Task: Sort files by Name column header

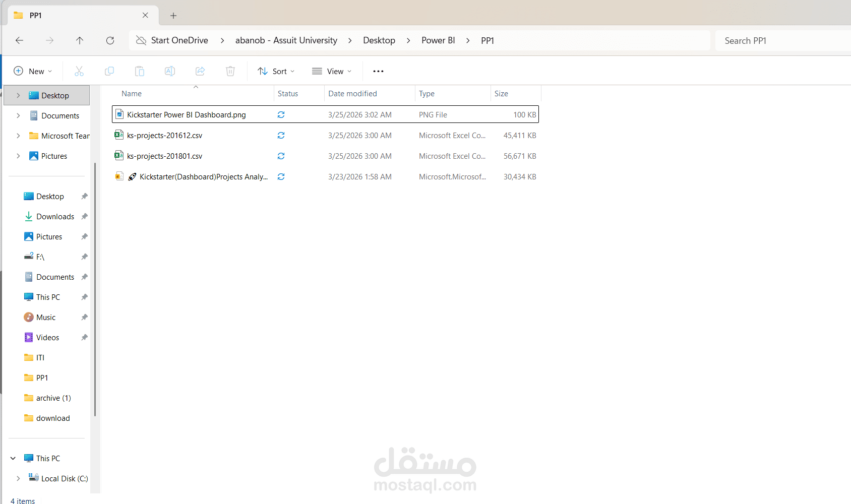Action: 132,94
